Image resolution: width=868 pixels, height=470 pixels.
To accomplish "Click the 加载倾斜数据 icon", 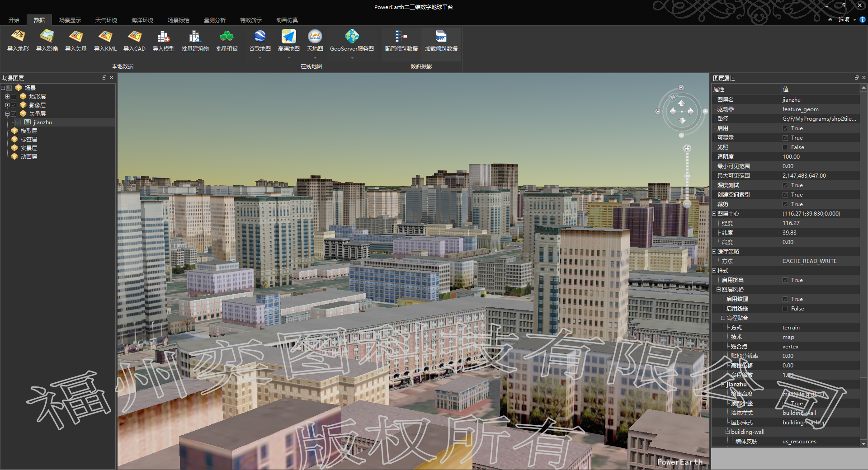I will [441, 36].
